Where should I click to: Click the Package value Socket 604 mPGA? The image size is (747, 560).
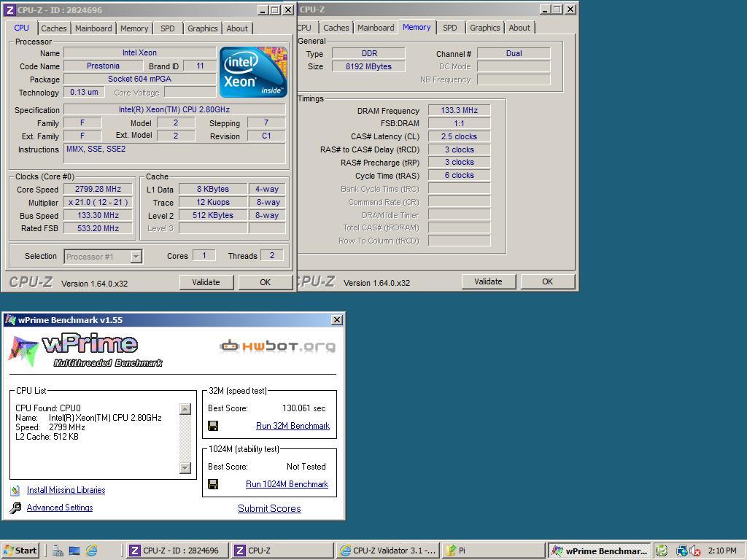coord(139,79)
